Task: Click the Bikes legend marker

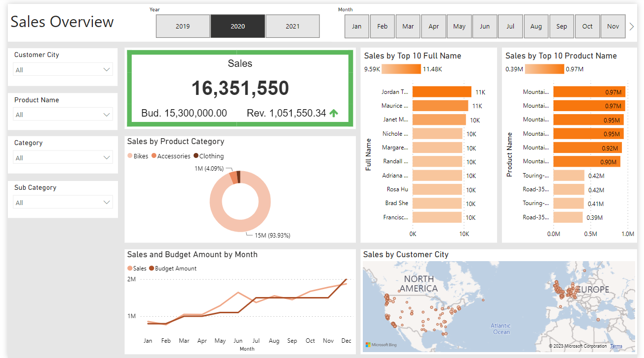Action: click(x=130, y=156)
